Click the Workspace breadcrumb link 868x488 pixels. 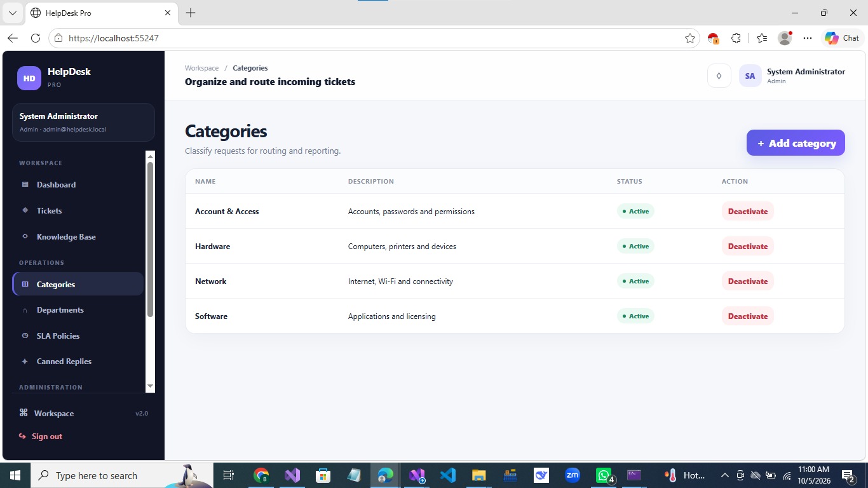click(201, 68)
